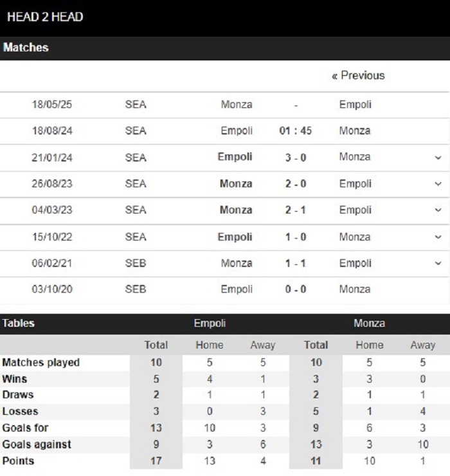Expand the 06/02/21 Monza 1-1 Empoli match

438,263
